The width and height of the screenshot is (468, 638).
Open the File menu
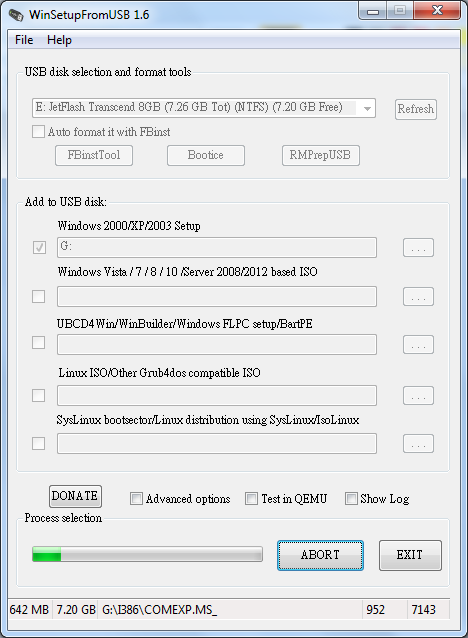coord(24,40)
